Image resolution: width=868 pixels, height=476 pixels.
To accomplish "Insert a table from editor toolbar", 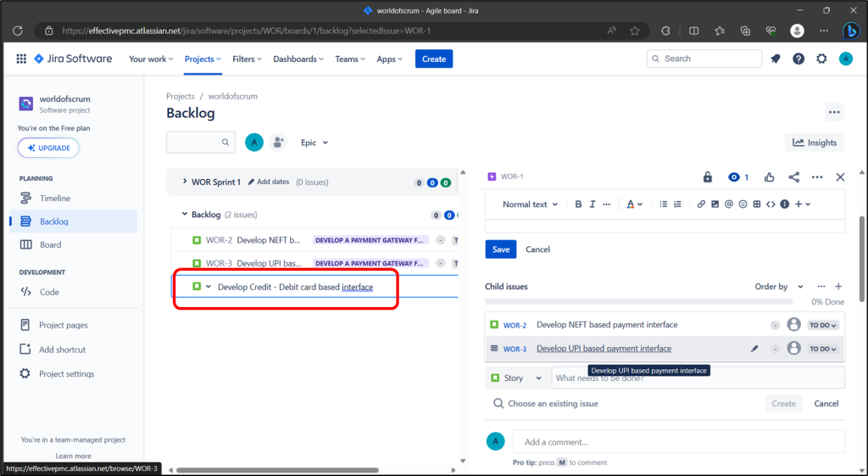I will pos(757,204).
